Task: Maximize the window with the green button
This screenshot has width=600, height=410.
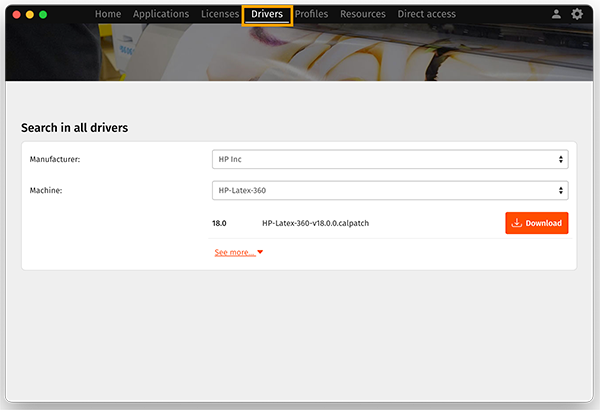Action: (43, 15)
